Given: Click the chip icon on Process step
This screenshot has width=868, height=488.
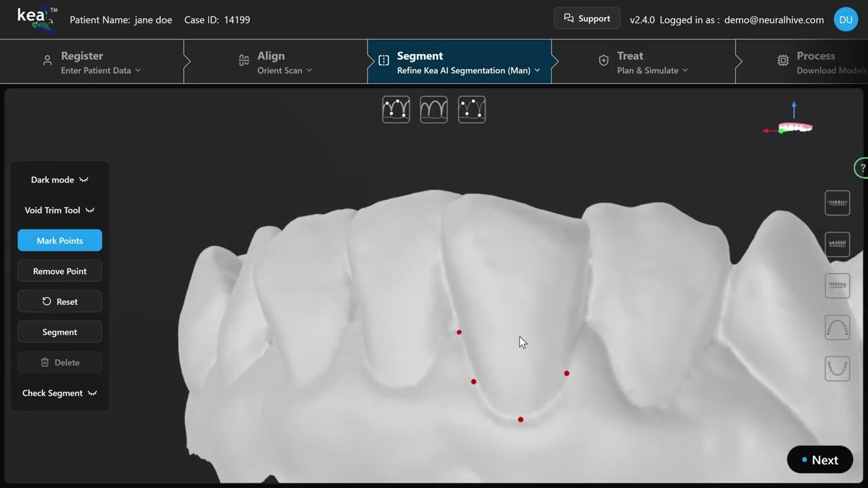Looking at the screenshot, I should pyautogui.click(x=783, y=61).
